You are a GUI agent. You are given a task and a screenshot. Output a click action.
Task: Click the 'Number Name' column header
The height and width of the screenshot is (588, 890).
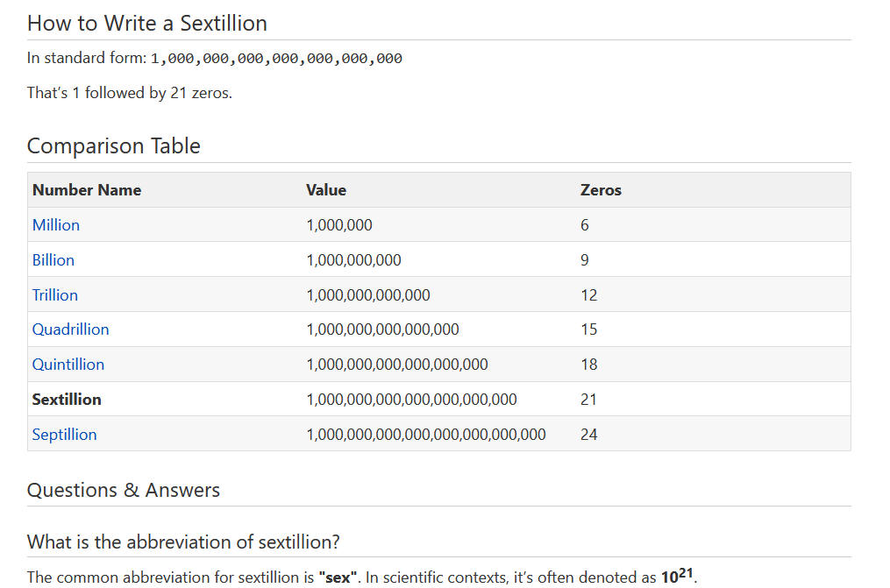[x=87, y=190]
